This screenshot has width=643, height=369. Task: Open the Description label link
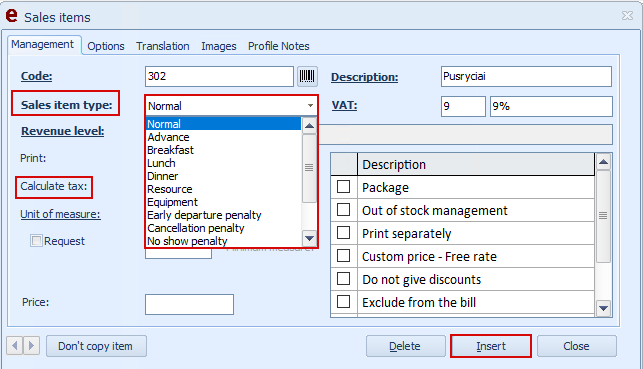(365, 77)
